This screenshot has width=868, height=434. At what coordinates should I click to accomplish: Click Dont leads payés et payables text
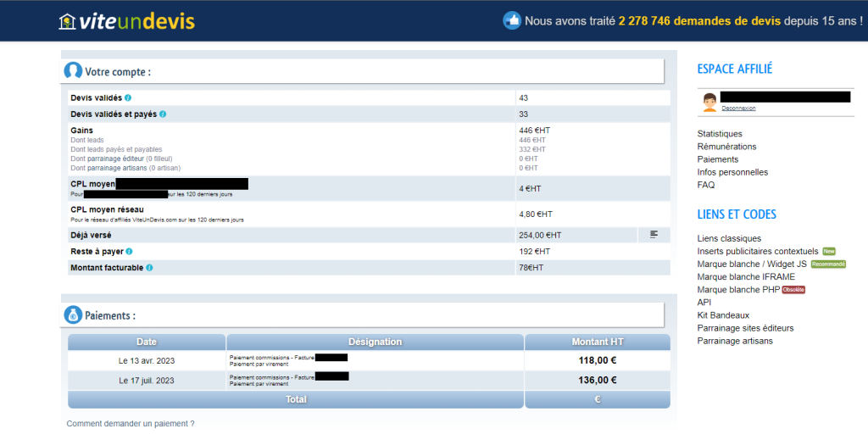pos(116,149)
